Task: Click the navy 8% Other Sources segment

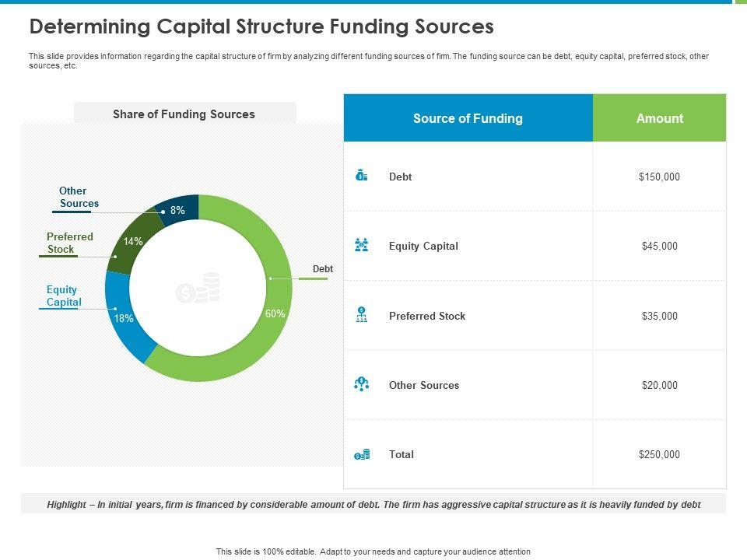Action: pyautogui.click(x=177, y=209)
